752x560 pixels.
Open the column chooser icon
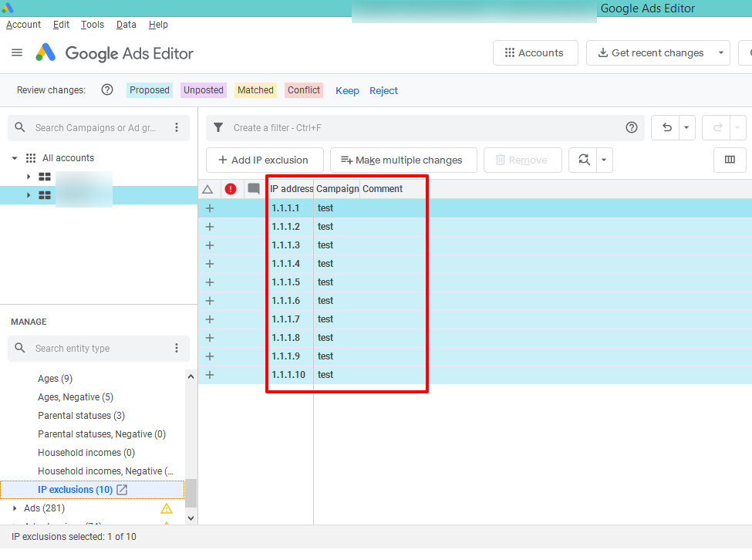730,160
